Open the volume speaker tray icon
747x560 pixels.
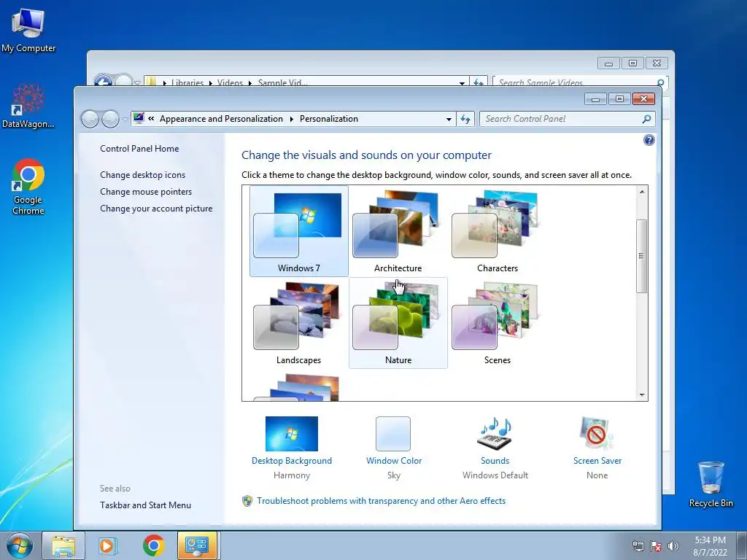673,546
